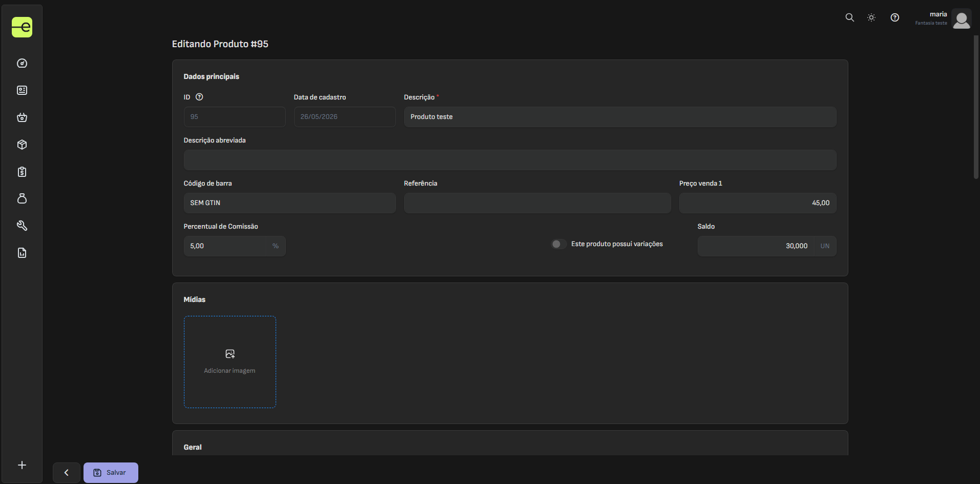Open help from top bar question icon
The height and width of the screenshot is (484, 980).
[895, 17]
